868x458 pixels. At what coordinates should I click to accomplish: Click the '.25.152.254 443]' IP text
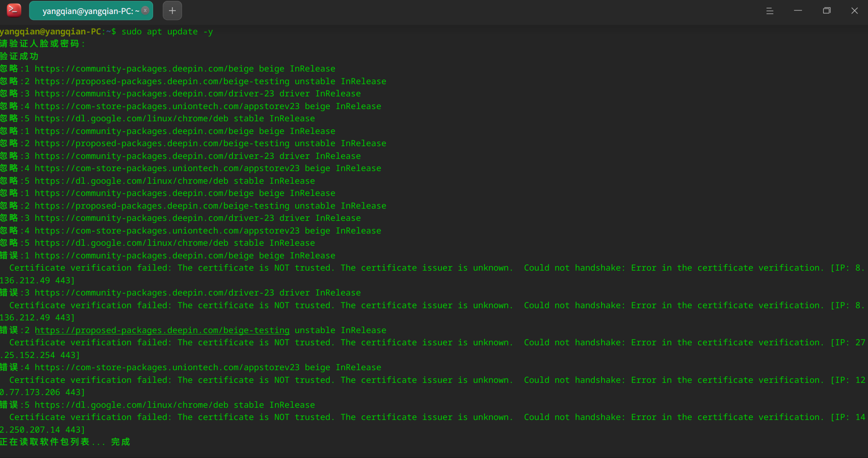point(40,355)
